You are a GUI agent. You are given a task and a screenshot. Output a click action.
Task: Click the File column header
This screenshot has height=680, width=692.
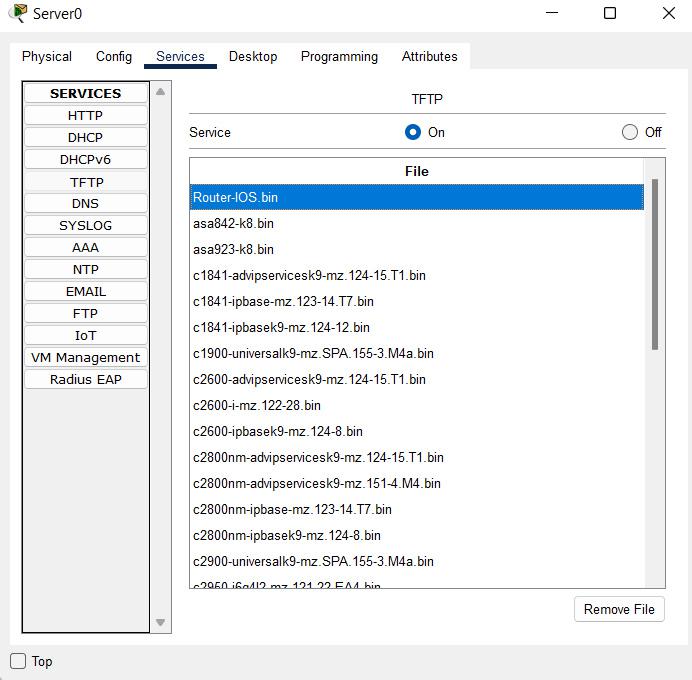coord(417,172)
